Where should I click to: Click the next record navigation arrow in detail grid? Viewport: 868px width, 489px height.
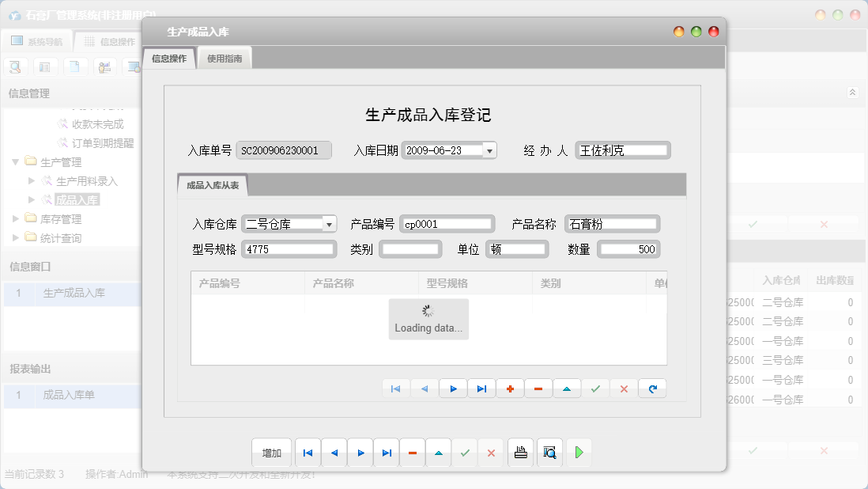453,389
